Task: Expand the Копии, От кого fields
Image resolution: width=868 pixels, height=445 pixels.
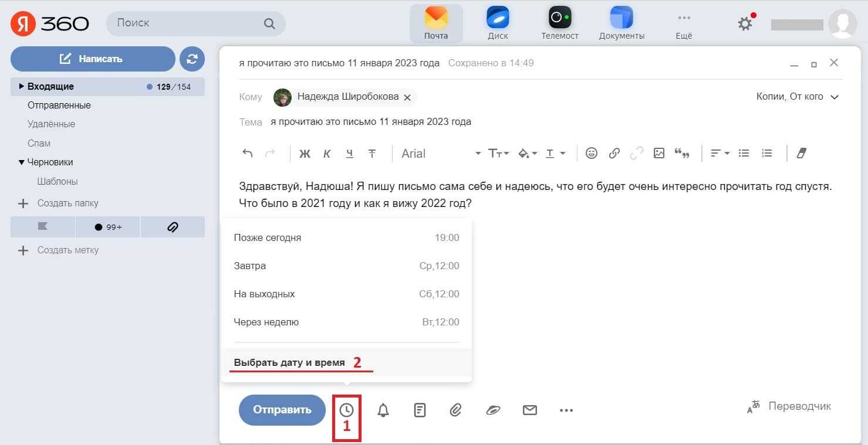Action: [x=797, y=97]
